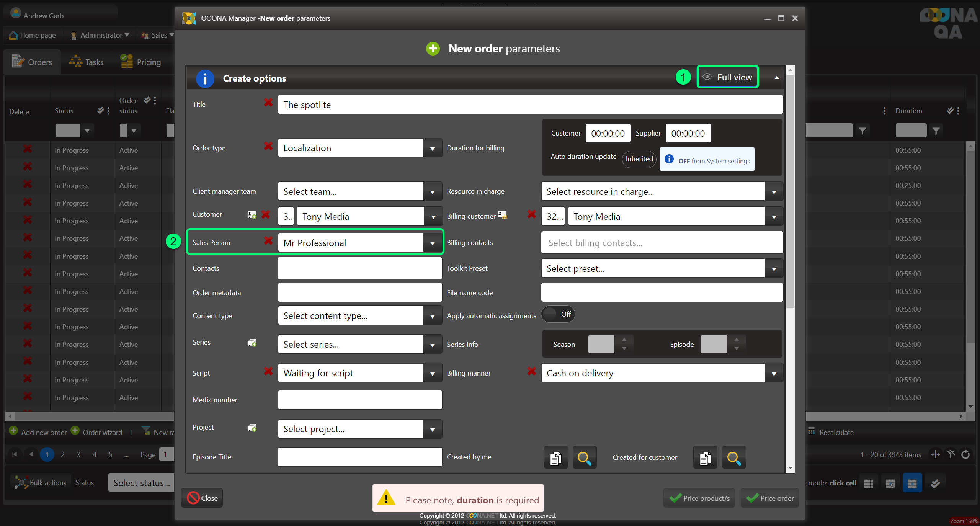The image size is (980, 526).
Task: Toggle Apply automatic assignments switch
Action: pyautogui.click(x=558, y=314)
